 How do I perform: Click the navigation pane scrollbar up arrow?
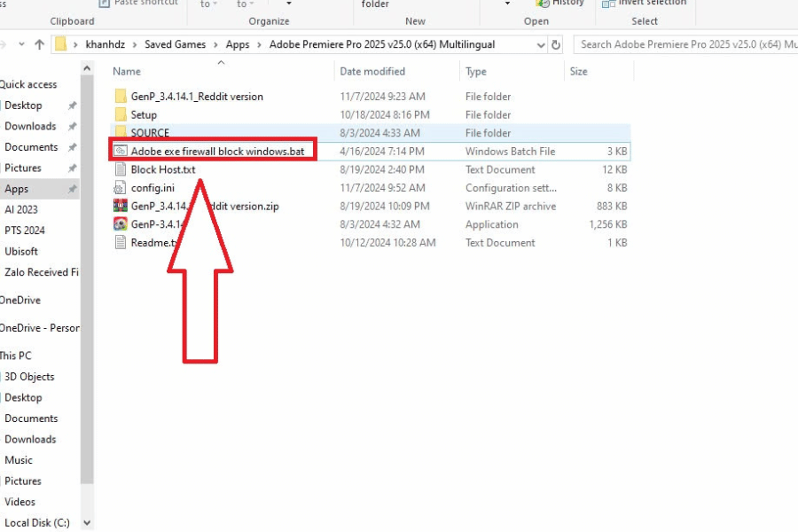pyautogui.click(x=87, y=68)
